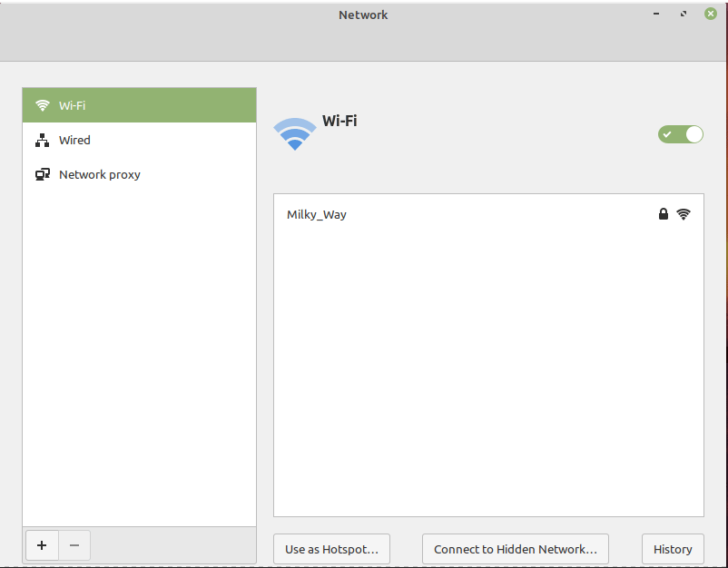The width and height of the screenshot is (728, 568).
Task: Click Connect to Hidden Network button
Action: click(516, 549)
